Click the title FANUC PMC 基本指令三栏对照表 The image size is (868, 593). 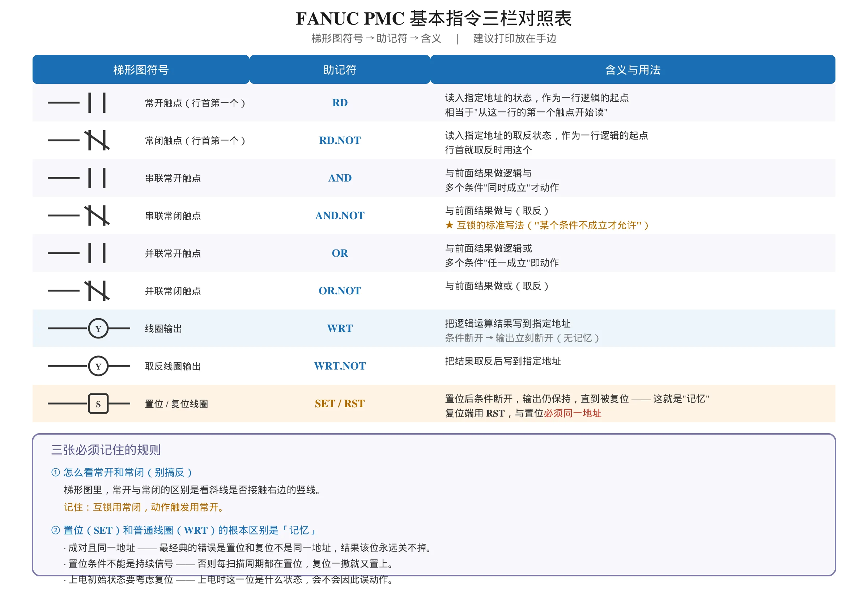[x=434, y=18]
